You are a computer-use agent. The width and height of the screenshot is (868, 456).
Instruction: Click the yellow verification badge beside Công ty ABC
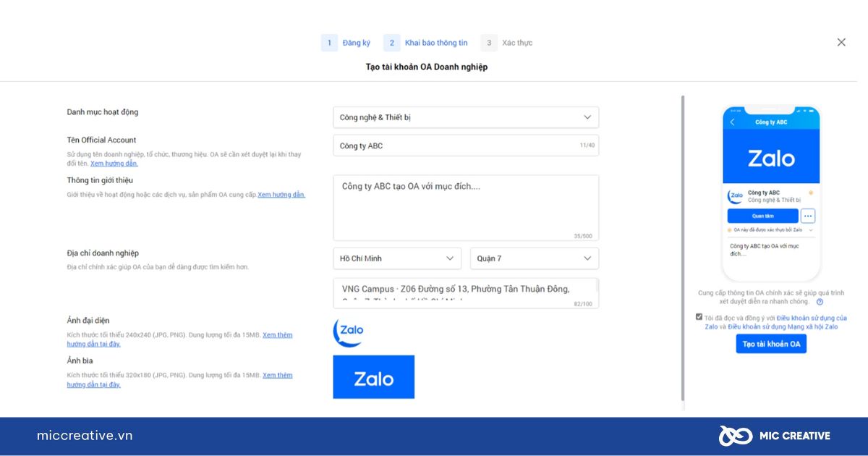pos(811,193)
